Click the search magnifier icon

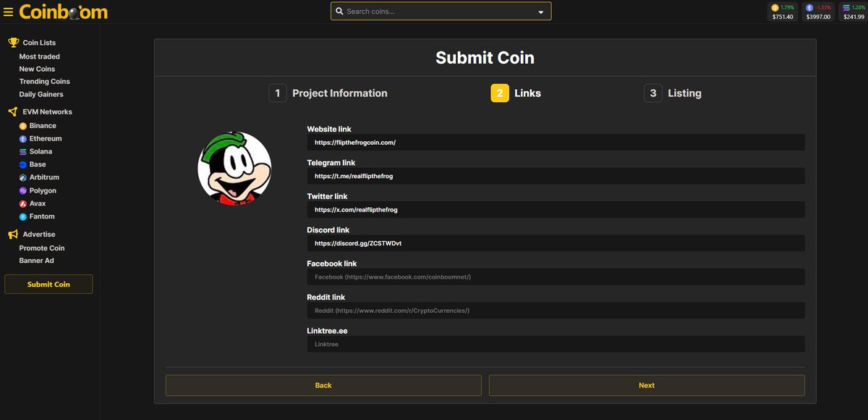339,12
